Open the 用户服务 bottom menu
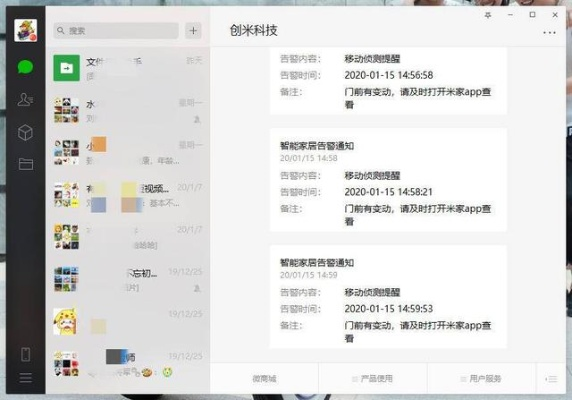Image resolution: width=572 pixels, height=400 pixels. tap(481, 379)
